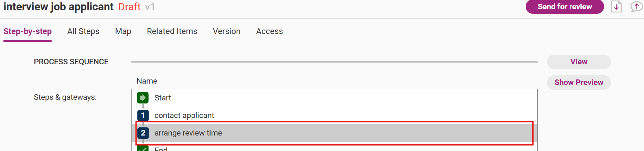The width and height of the screenshot is (644, 151).
Task: Click the Draft status label
Action: click(x=129, y=7)
